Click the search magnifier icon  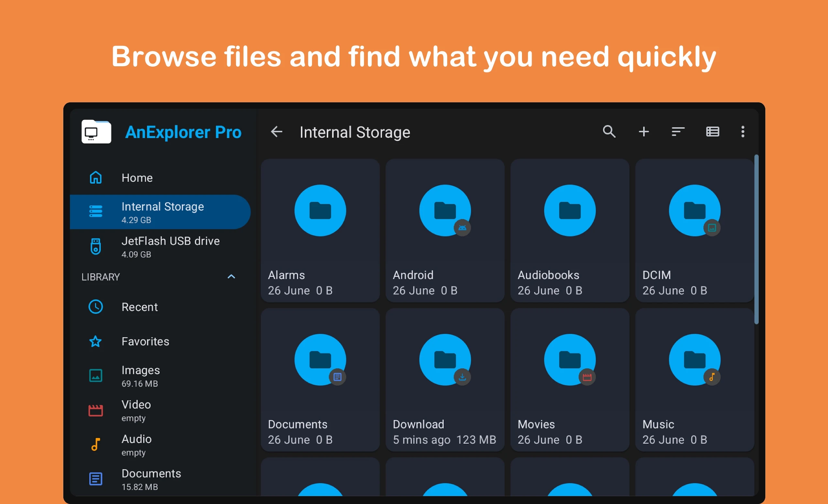click(609, 131)
